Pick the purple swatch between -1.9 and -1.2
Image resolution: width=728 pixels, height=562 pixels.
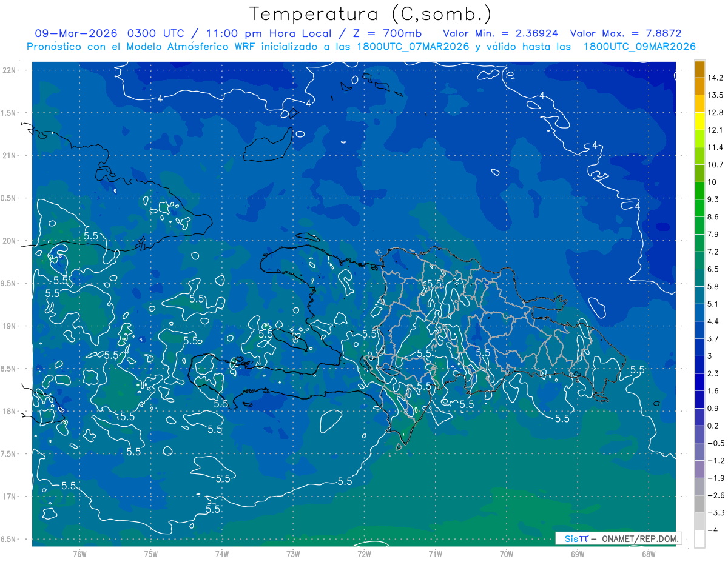pyautogui.click(x=699, y=469)
